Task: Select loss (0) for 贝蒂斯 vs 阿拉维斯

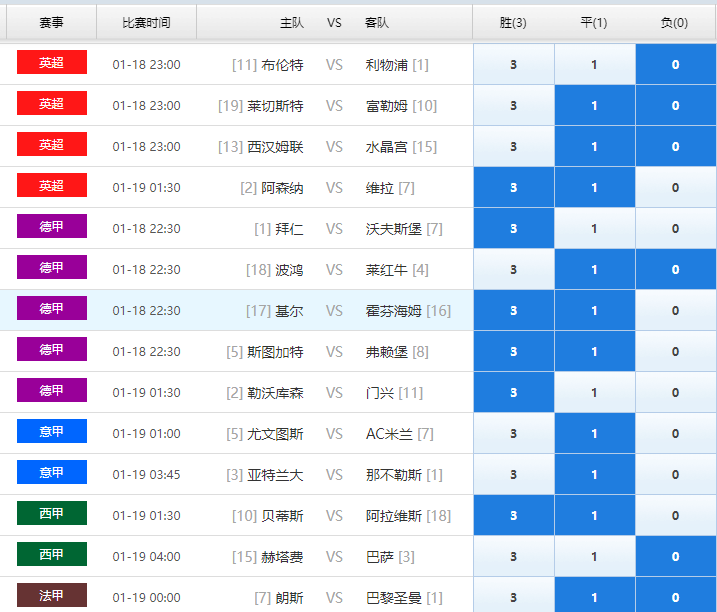Action: [675, 515]
